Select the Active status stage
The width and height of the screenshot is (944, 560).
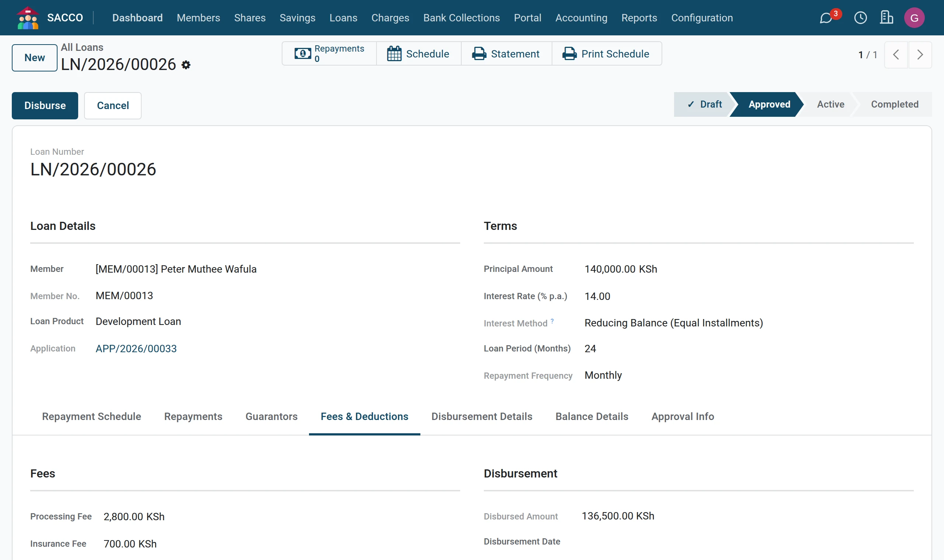click(830, 104)
